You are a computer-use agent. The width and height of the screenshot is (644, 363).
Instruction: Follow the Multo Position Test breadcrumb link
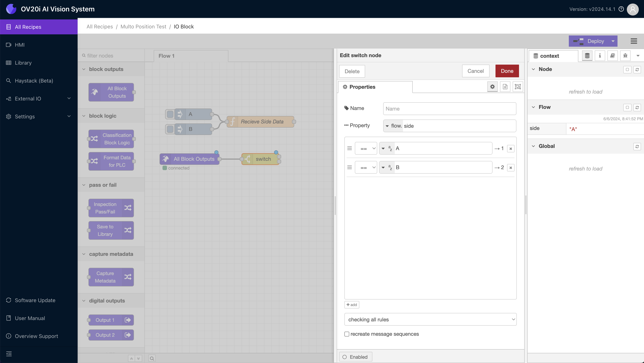pos(143,27)
